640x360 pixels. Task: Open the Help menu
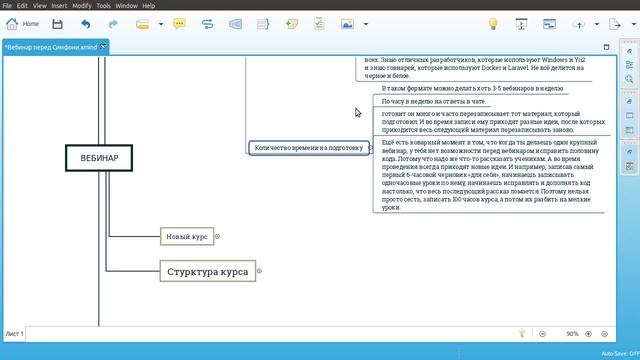(149, 5)
